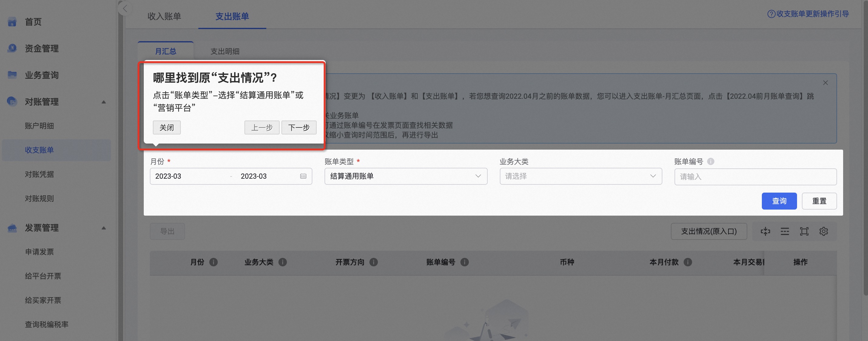Collapse the 对账管理 menu group arrow
This screenshot has height=341, width=868.
click(x=104, y=102)
